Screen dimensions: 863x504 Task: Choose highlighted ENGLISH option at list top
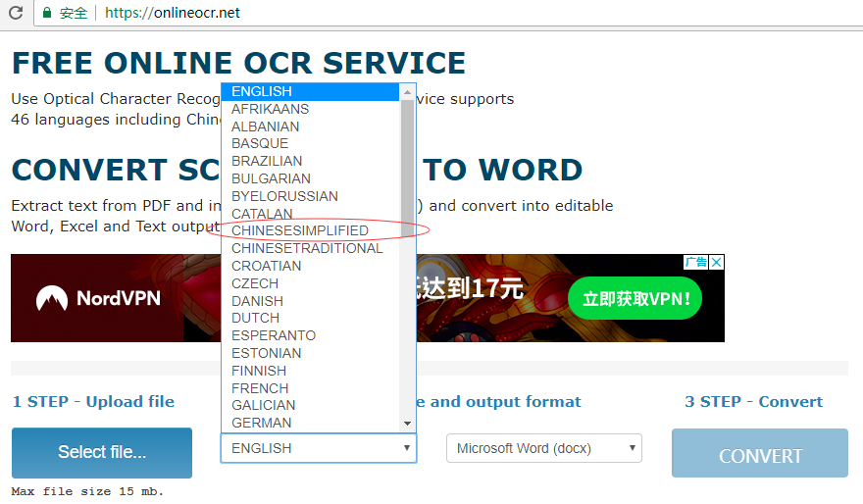pos(262,91)
